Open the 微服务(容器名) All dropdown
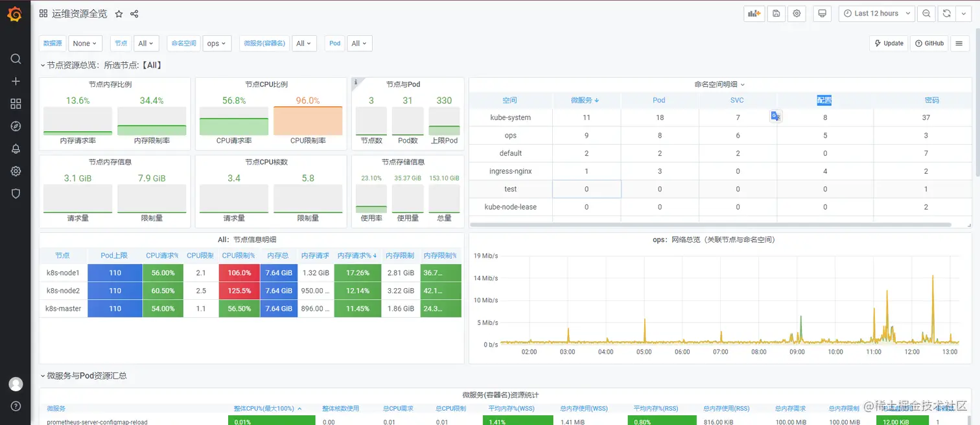Viewport: 980px width, 425px height. (x=304, y=43)
